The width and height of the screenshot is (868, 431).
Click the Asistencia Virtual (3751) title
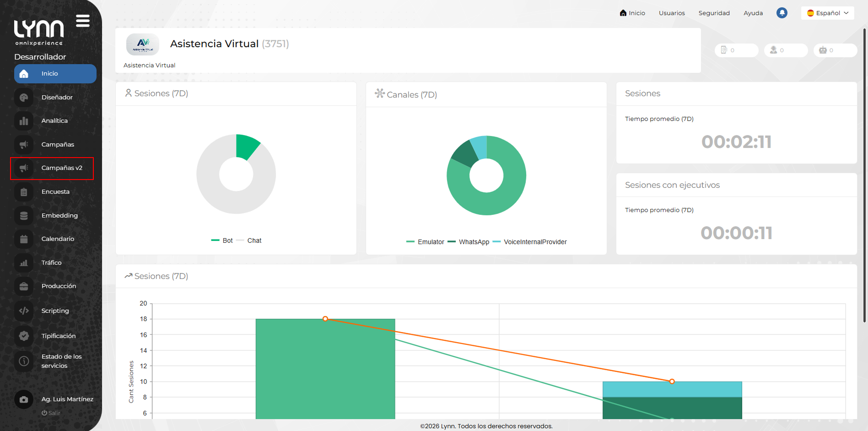[x=230, y=44]
